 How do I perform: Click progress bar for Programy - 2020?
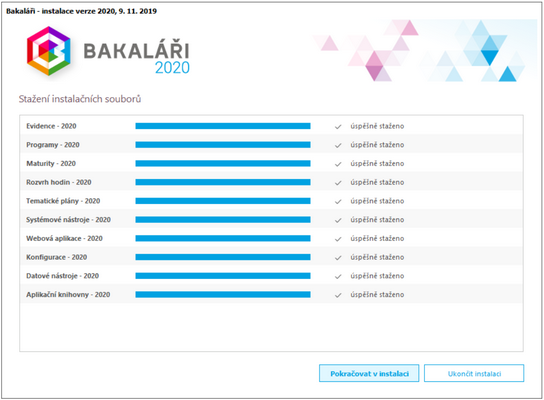[223, 145]
